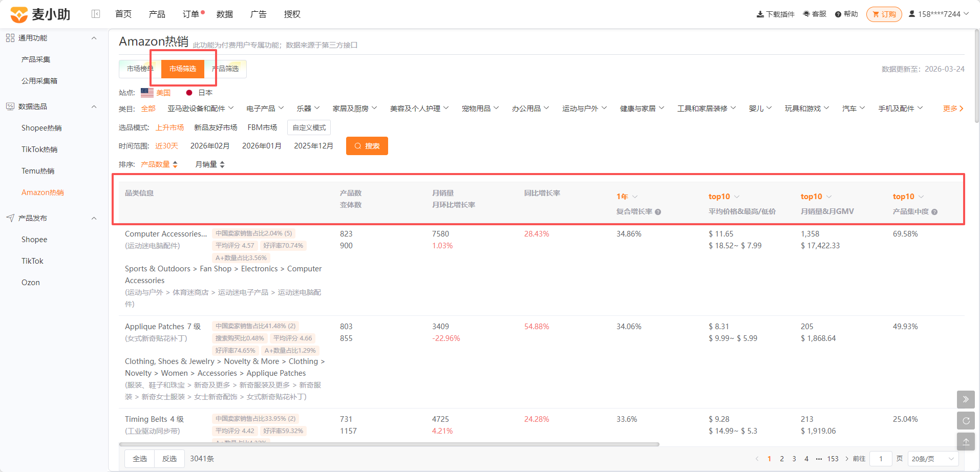
Task: Collapse the 产品发布 section chevron
Action: 94,218
